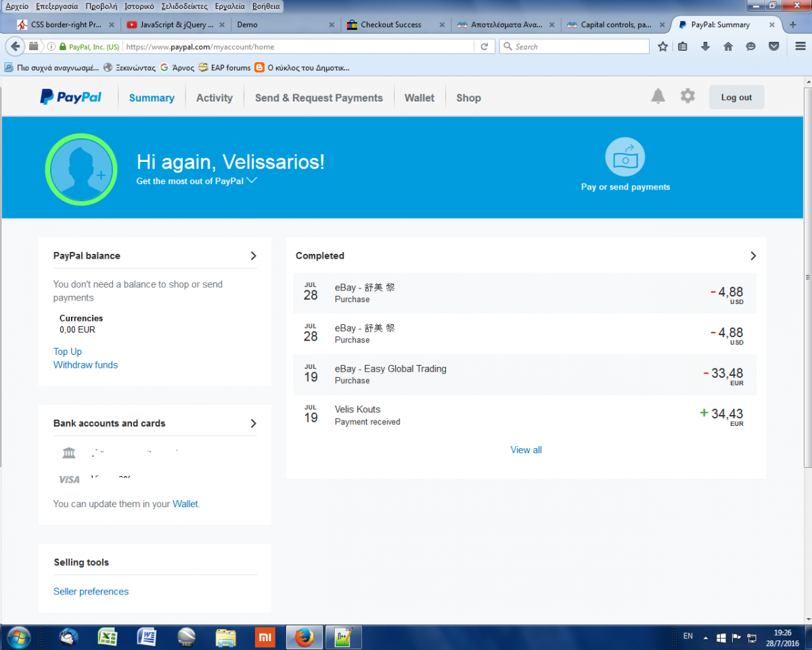
Task: Click the VISA card logo
Action: 68,479
